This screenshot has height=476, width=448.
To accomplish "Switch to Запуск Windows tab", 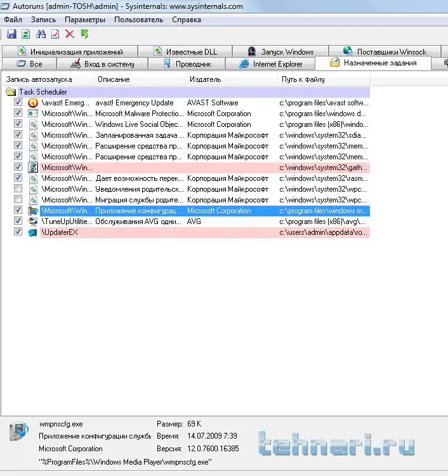I will coord(280,51).
